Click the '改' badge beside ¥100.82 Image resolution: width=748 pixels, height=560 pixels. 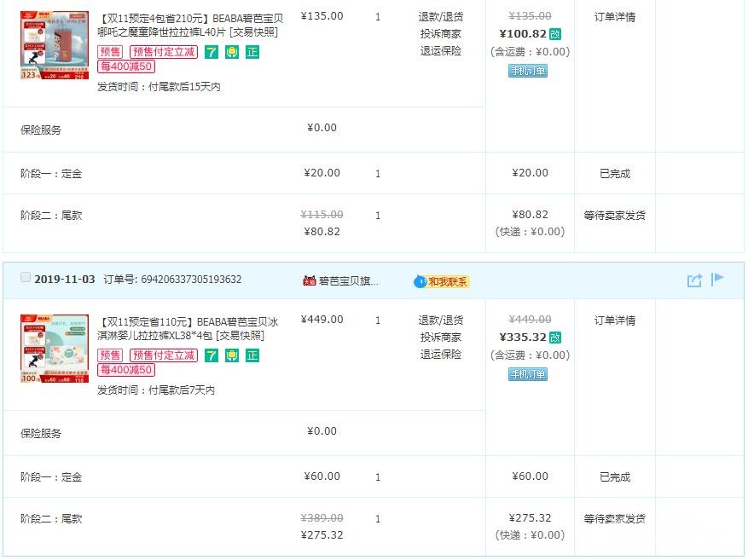(x=555, y=34)
